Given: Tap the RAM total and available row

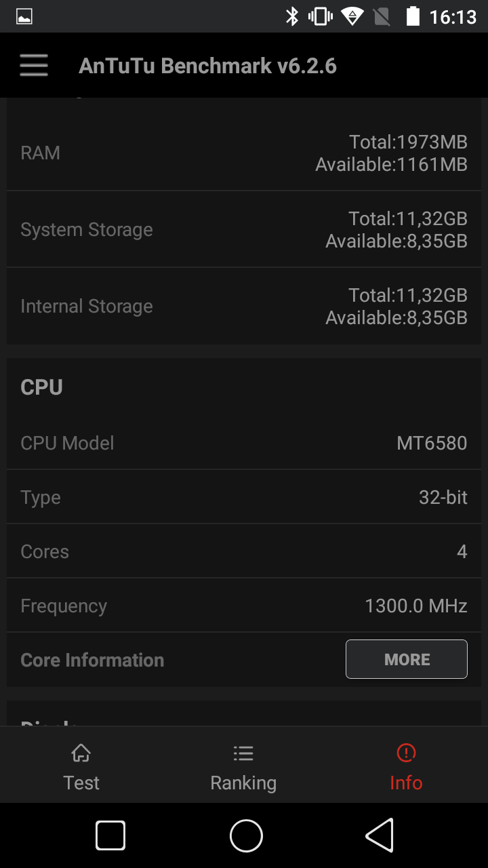Looking at the screenshot, I should [244, 153].
